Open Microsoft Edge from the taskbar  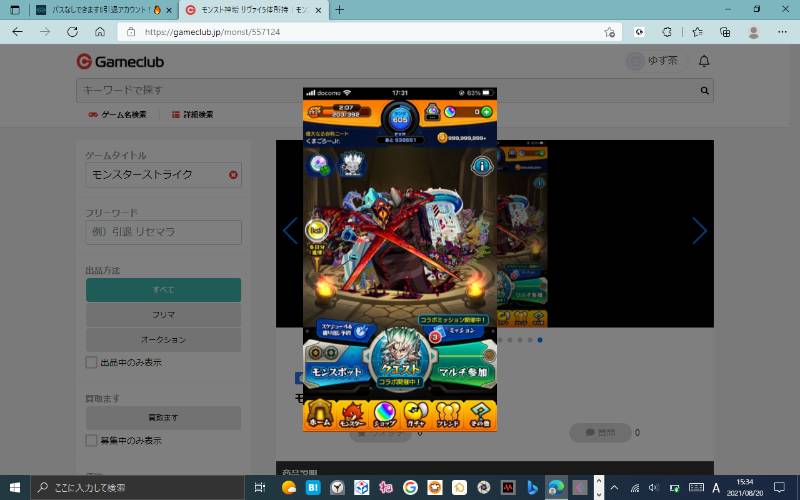tap(556, 488)
